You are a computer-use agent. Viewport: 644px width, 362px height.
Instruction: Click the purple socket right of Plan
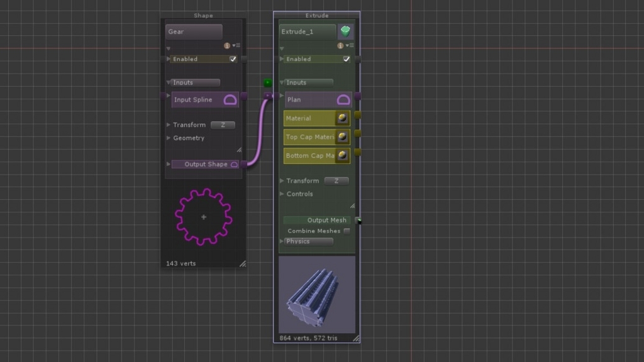coord(358,96)
